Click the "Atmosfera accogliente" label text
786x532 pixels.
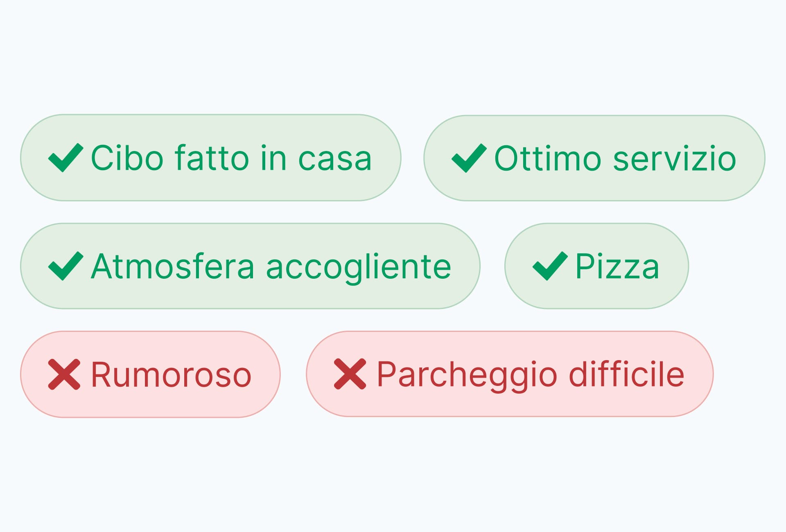point(271,267)
